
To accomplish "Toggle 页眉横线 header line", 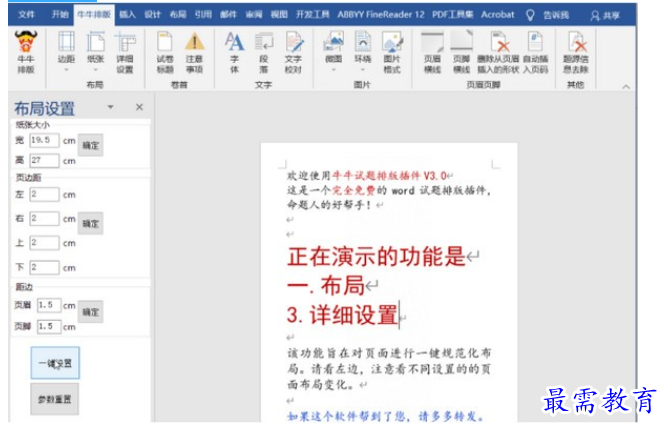I will 432,53.
